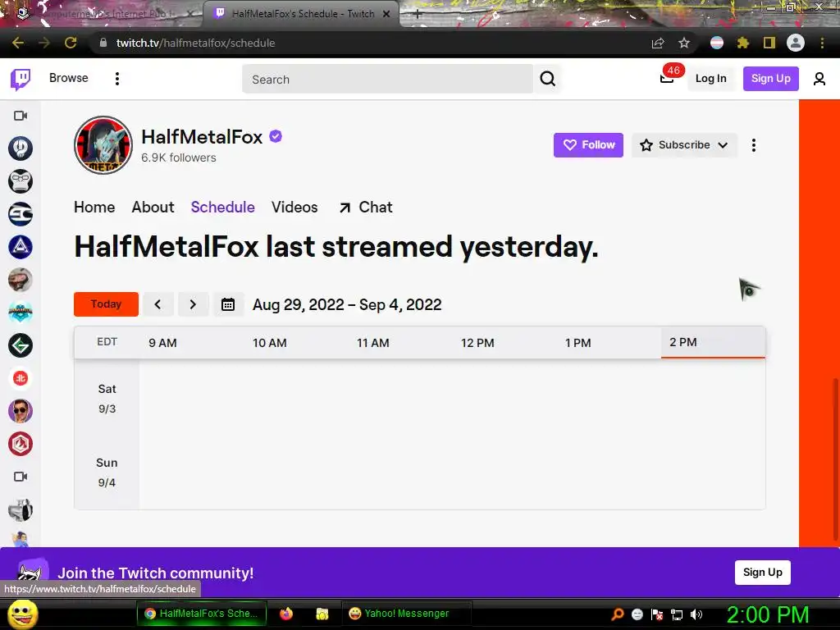The image size is (840, 630).
Task: Open the smiley start button
Action: pyautogui.click(x=22, y=614)
